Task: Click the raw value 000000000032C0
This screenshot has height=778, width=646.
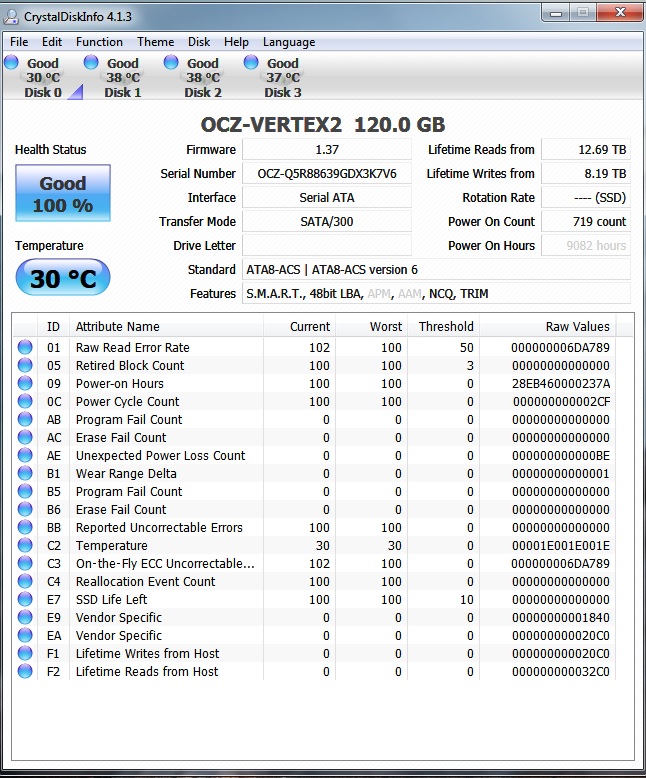Action: pyautogui.click(x=561, y=671)
